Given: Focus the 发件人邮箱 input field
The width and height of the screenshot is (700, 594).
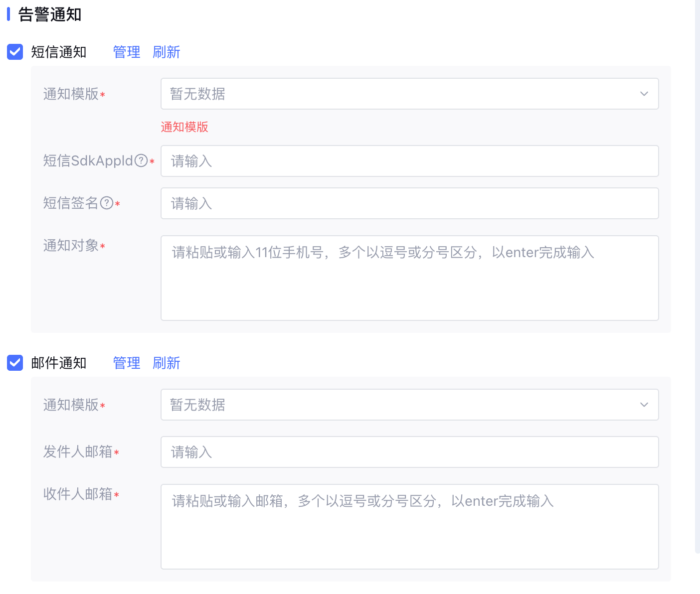Looking at the screenshot, I should coord(409,452).
